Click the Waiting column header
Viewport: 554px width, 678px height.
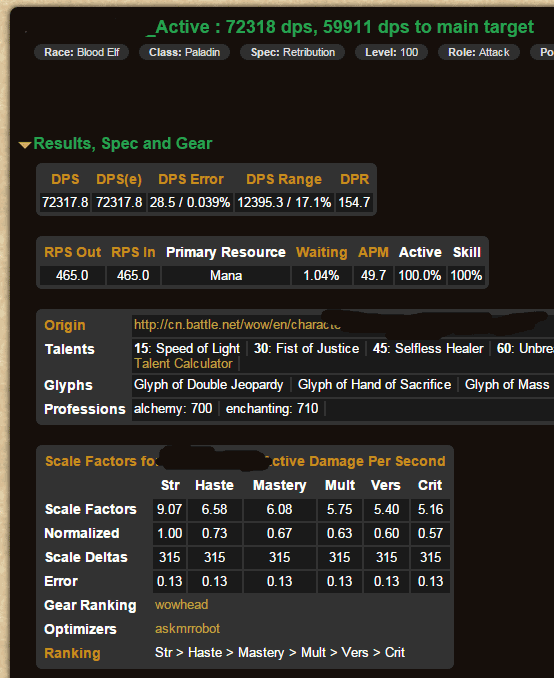(x=321, y=252)
